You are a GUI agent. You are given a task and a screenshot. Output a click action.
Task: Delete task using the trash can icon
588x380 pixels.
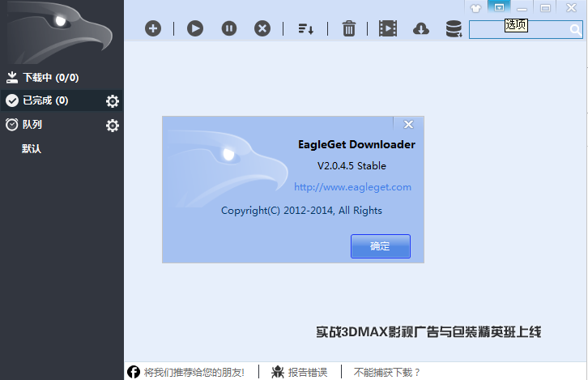tap(349, 28)
